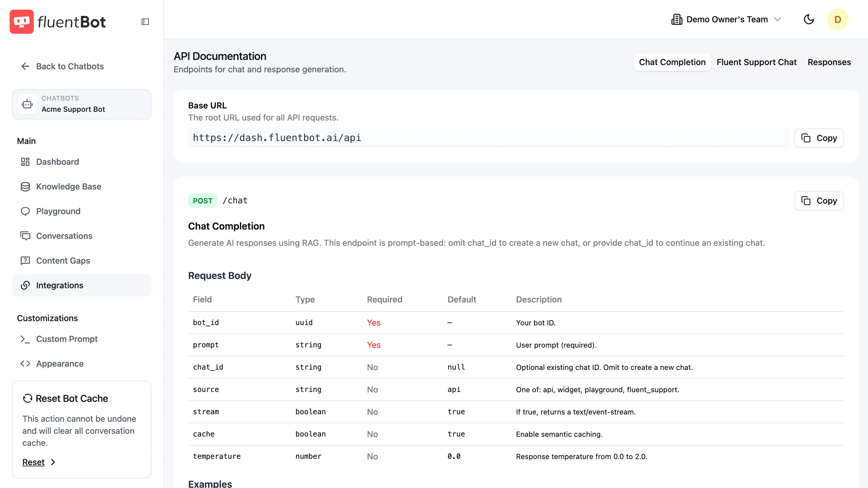The height and width of the screenshot is (488, 868).
Task: Click the copy icon for /chat endpoint
Action: (x=806, y=201)
